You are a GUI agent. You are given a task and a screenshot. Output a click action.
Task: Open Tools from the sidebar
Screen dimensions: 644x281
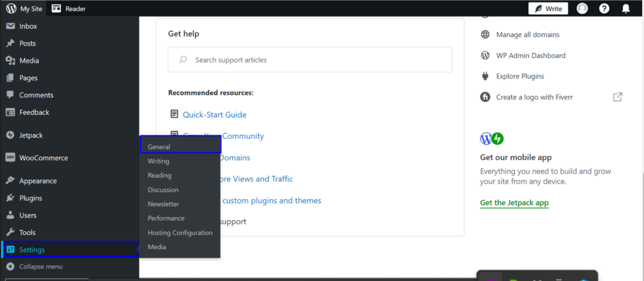[28, 233]
